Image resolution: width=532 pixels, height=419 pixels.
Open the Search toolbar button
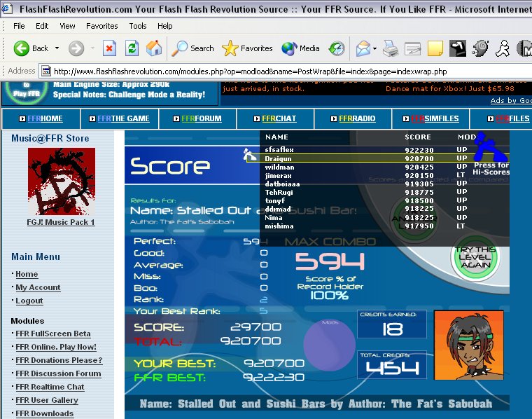coord(192,48)
